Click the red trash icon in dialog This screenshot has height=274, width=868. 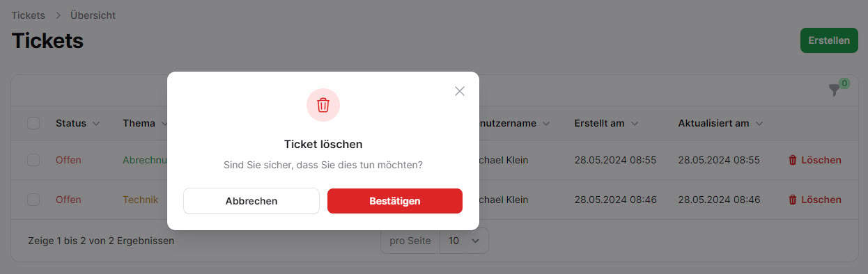[x=323, y=105]
